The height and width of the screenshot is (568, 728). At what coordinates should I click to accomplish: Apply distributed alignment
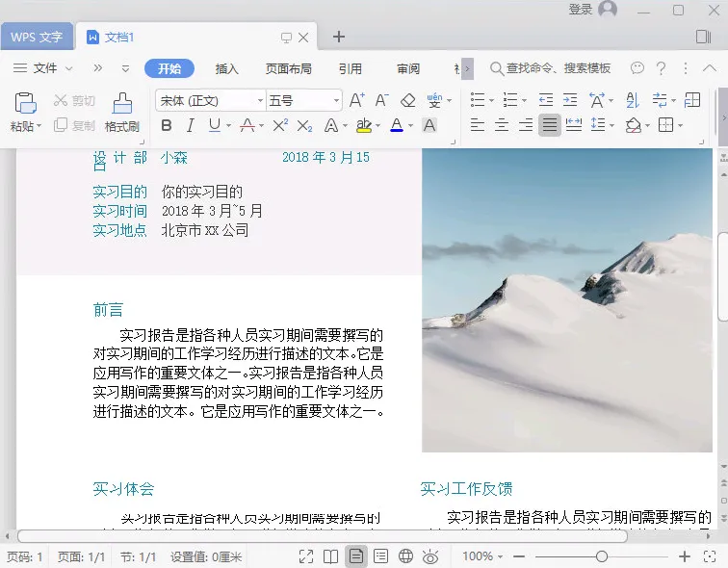click(x=574, y=125)
